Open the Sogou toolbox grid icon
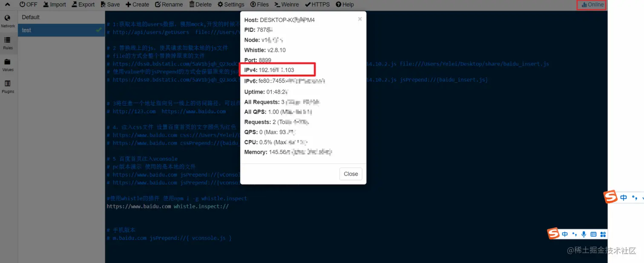Screen dimensions: 644x263 click(603, 234)
